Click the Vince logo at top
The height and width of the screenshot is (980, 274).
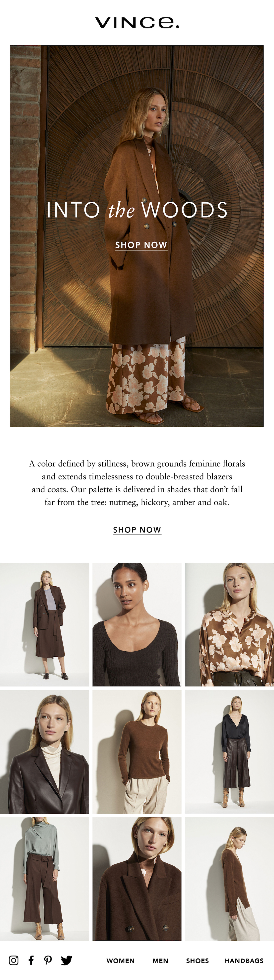point(137,22)
